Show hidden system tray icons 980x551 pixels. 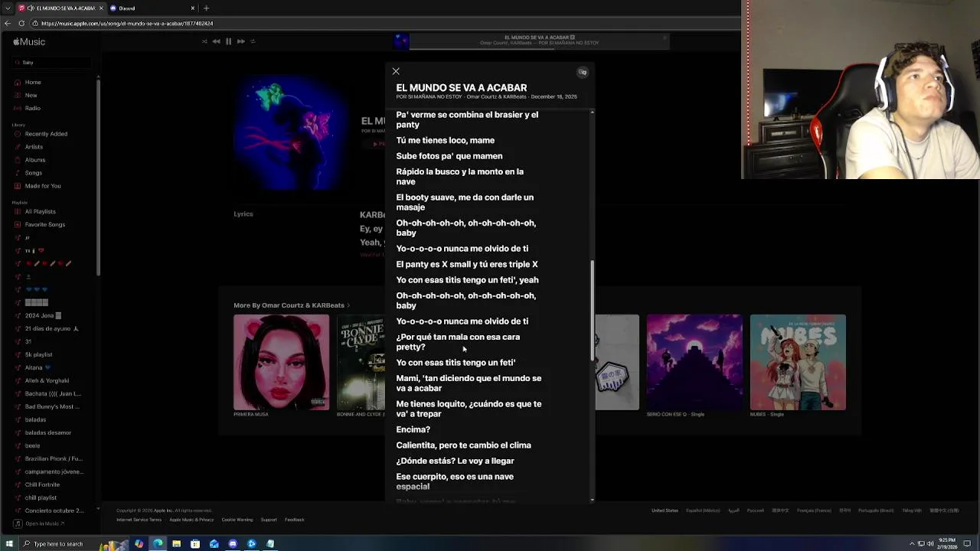click(x=912, y=544)
